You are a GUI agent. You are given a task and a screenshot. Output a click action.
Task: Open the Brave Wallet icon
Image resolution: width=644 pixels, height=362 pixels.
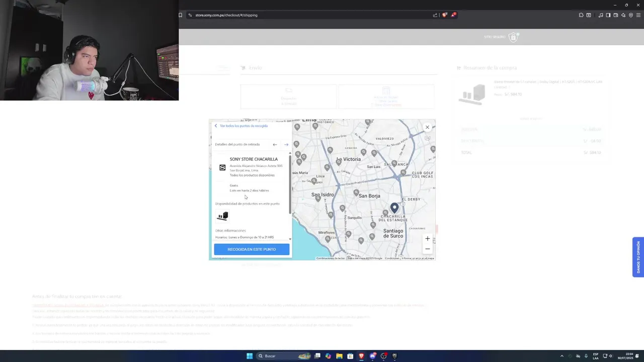pos(616,15)
